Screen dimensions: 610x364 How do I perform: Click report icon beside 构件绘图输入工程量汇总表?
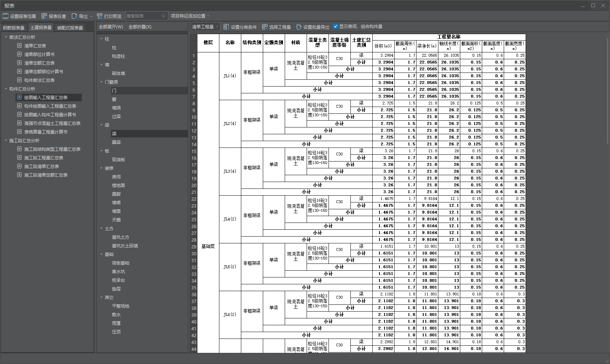pyautogui.click(x=20, y=106)
